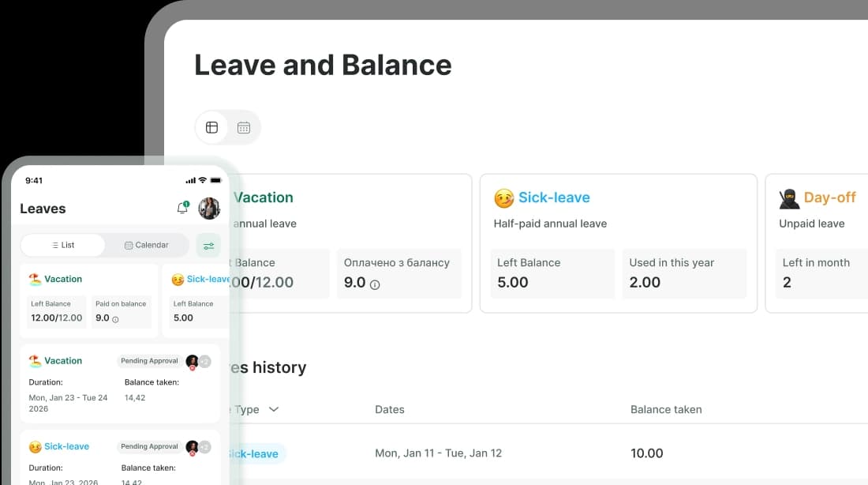The width and height of the screenshot is (868, 485).
Task: Click Pending Approval badge on Vacation request
Action: (149, 361)
